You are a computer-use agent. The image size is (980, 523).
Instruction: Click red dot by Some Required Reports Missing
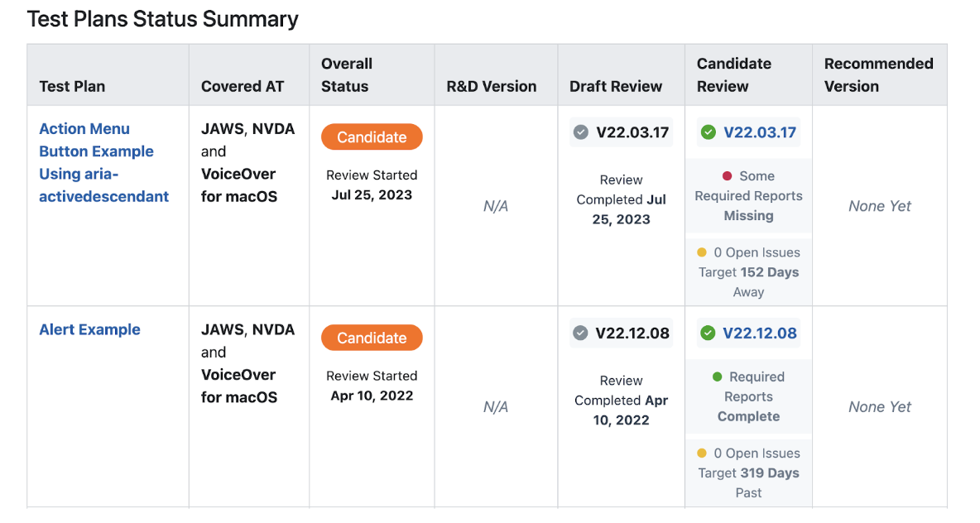click(727, 176)
